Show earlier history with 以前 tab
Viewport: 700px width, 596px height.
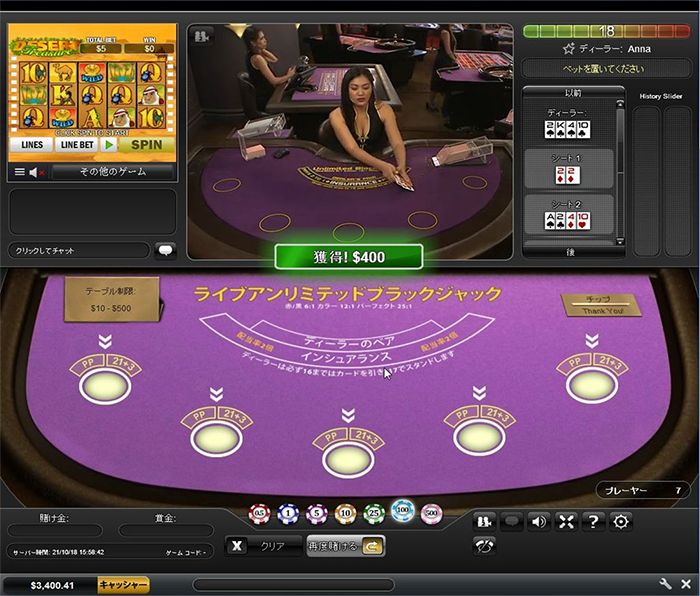[x=570, y=92]
